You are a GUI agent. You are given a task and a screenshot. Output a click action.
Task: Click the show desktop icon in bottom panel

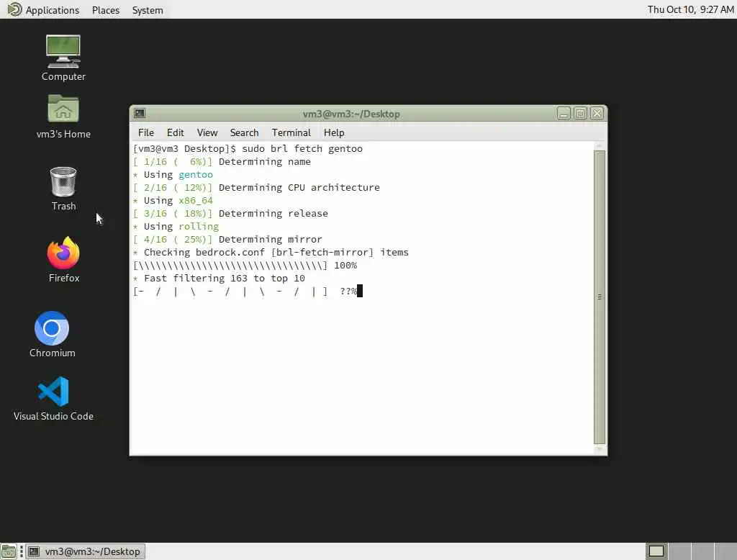9,551
